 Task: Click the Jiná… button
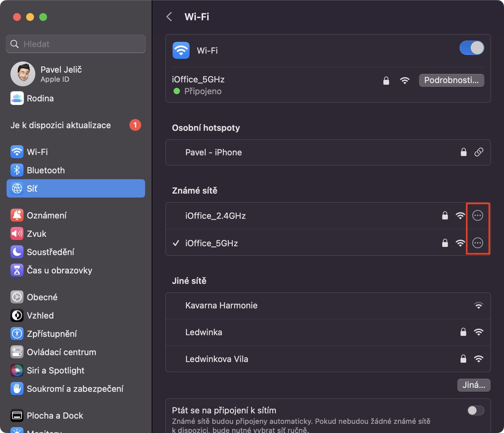[474, 385]
